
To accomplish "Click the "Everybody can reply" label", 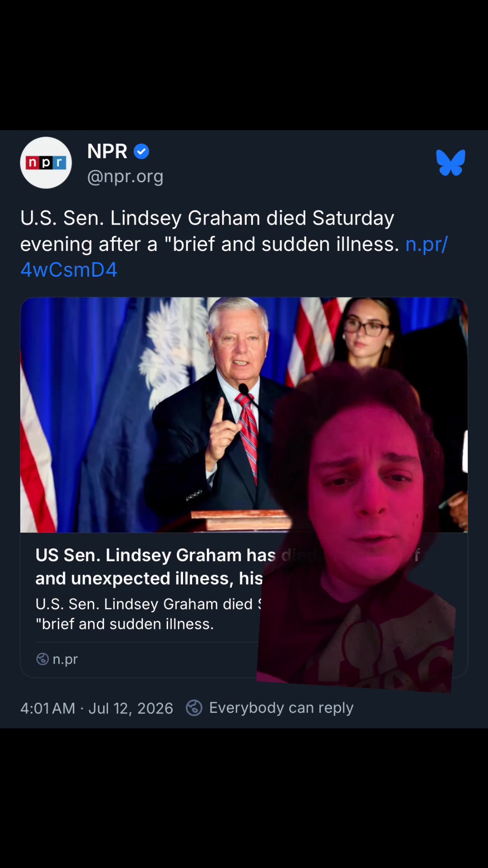I will pyautogui.click(x=281, y=708).
